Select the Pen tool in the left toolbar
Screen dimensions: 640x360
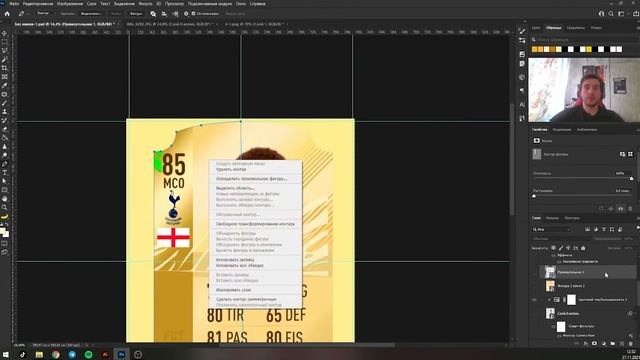tap(4, 164)
